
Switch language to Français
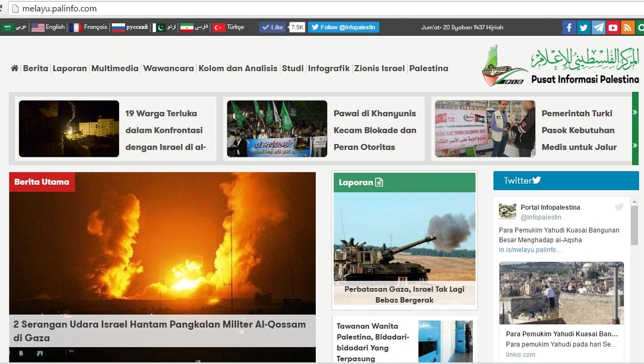[x=95, y=27]
